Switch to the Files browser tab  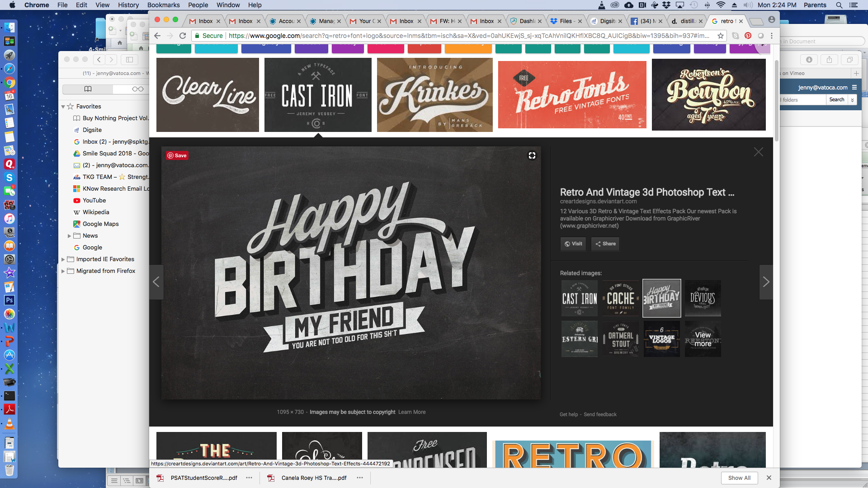(x=565, y=21)
